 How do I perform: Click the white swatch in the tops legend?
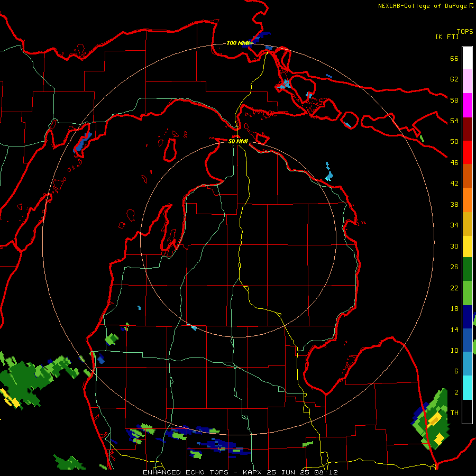[467, 58]
